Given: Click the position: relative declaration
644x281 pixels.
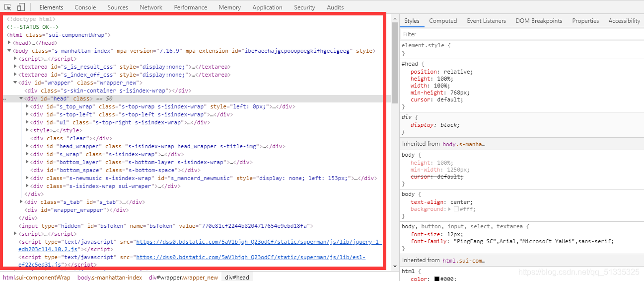Looking at the screenshot, I should tap(442, 72).
